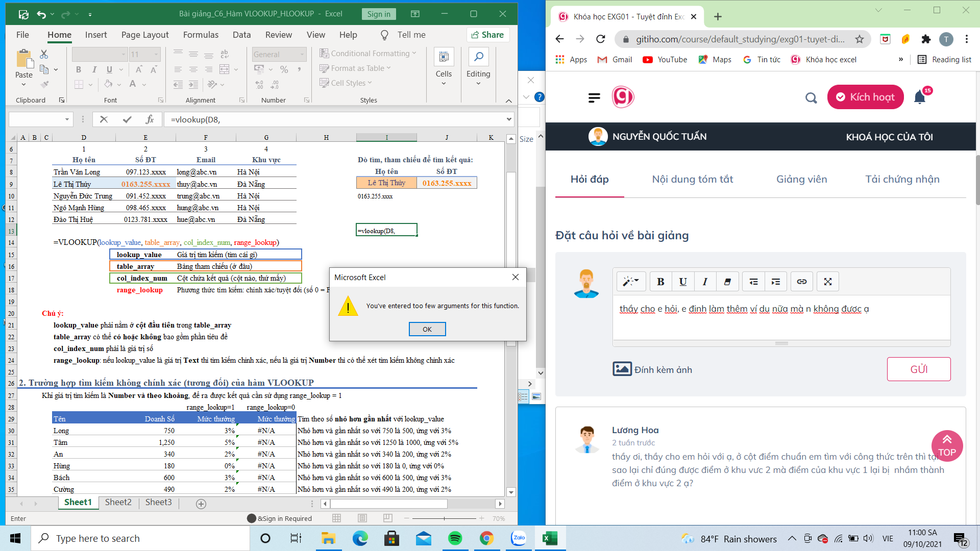Switch to the Sheet2 worksheet tab
This screenshot has width=980, height=551.
click(x=118, y=502)
